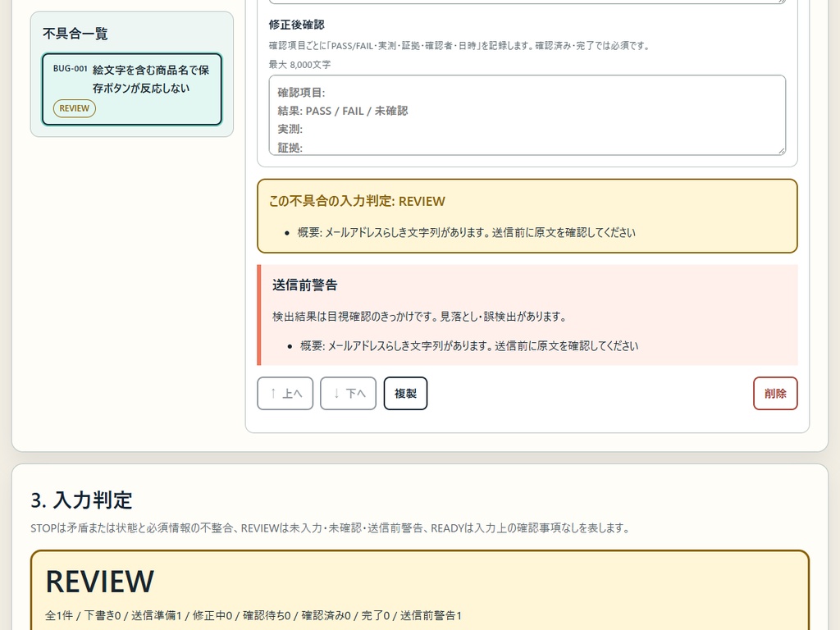840x630 pixels.
Task: Click the 最大 8,000文字 hint text
Action: pyautogui.click(x=299, y=64)
